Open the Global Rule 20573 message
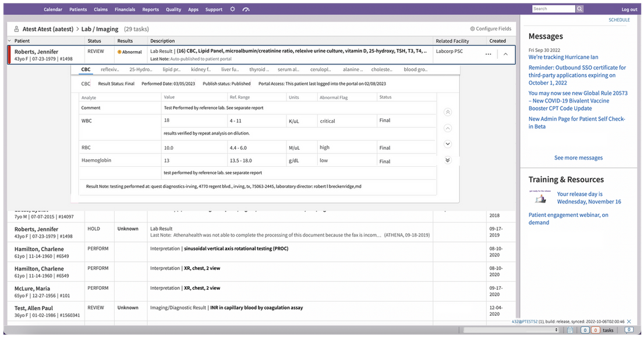This screenshot has height=338, width=644. coord(578,101)
